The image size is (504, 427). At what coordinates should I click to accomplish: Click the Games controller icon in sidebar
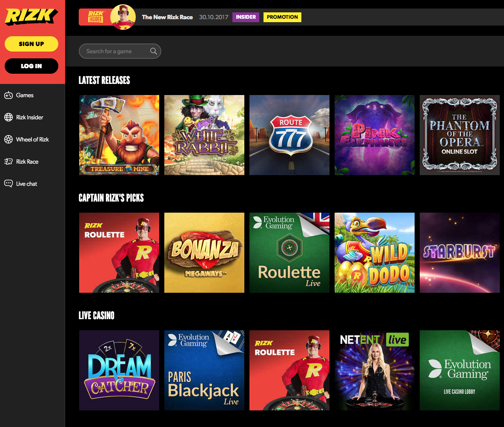point(9,95)
